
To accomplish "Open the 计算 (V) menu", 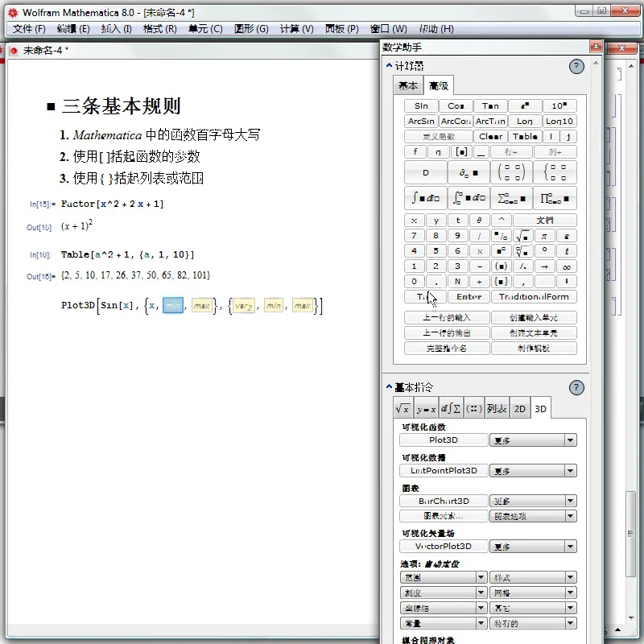I will [296, 29].
